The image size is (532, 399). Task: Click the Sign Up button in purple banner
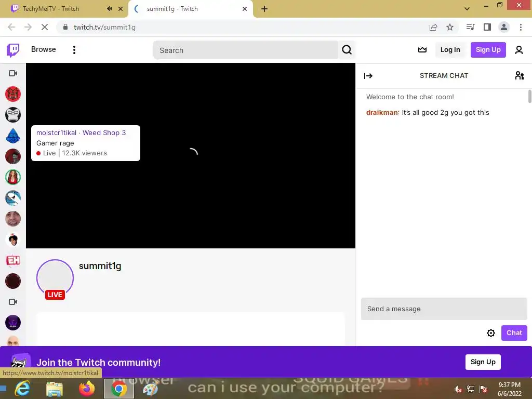coord(483,362)
